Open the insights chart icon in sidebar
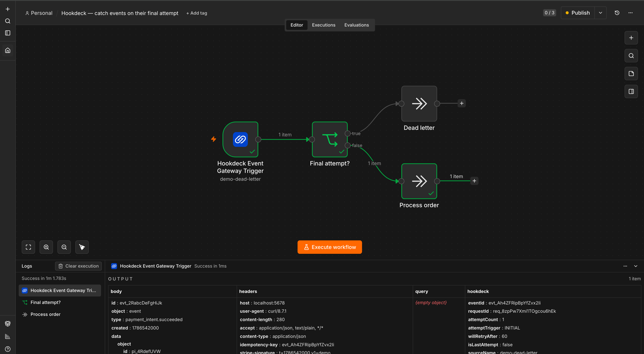Image resolution: width=644 pixels, height=354 pixels. [8, 336]
